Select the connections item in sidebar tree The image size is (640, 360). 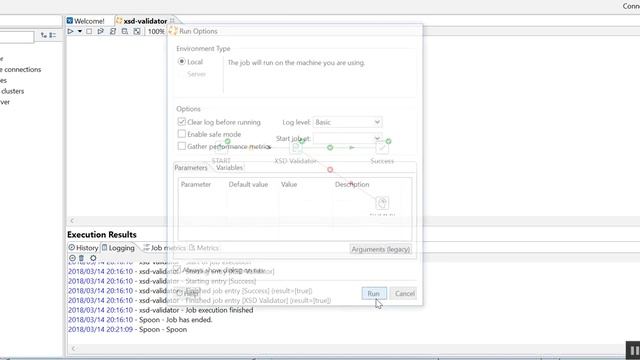click(21, 69)
